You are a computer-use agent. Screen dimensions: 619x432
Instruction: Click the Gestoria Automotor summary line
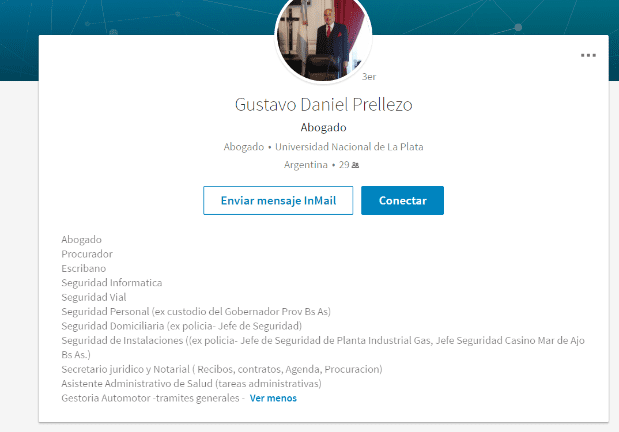click(x=152, y=398)
